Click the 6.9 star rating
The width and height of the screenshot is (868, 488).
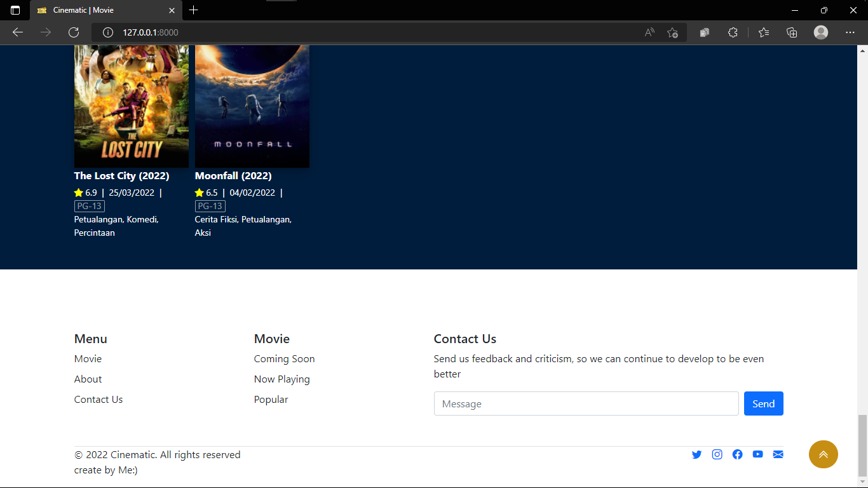(86, 193)
